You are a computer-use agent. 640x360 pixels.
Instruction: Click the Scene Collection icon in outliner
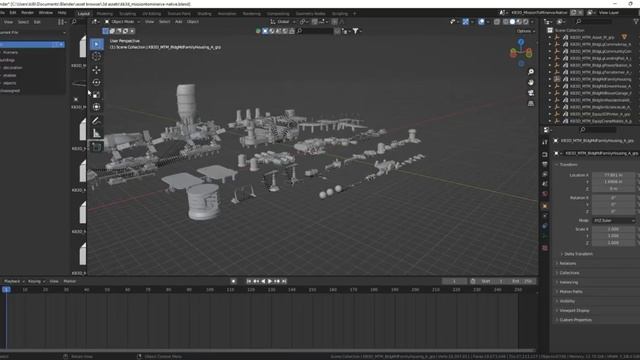coord(550,30)
